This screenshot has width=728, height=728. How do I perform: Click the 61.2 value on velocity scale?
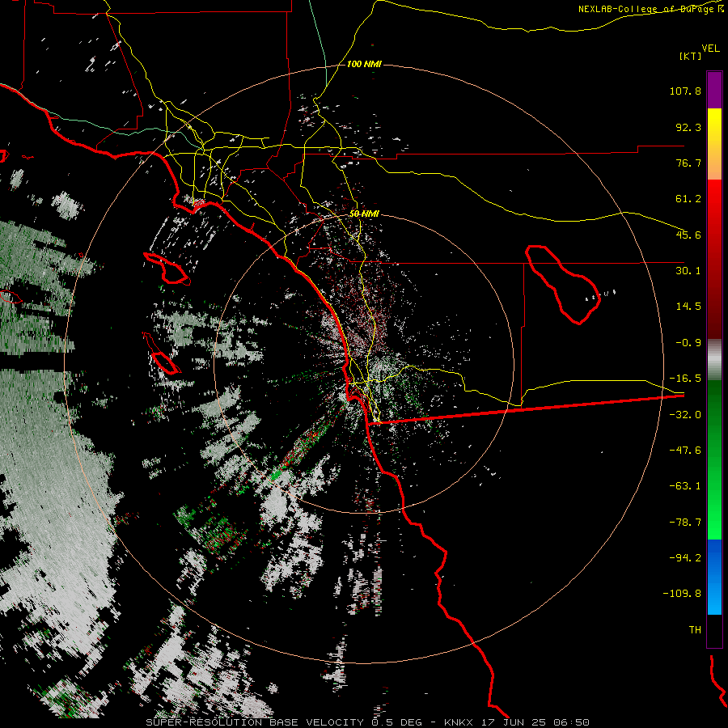pyautogui.click(x=688, y=199)
